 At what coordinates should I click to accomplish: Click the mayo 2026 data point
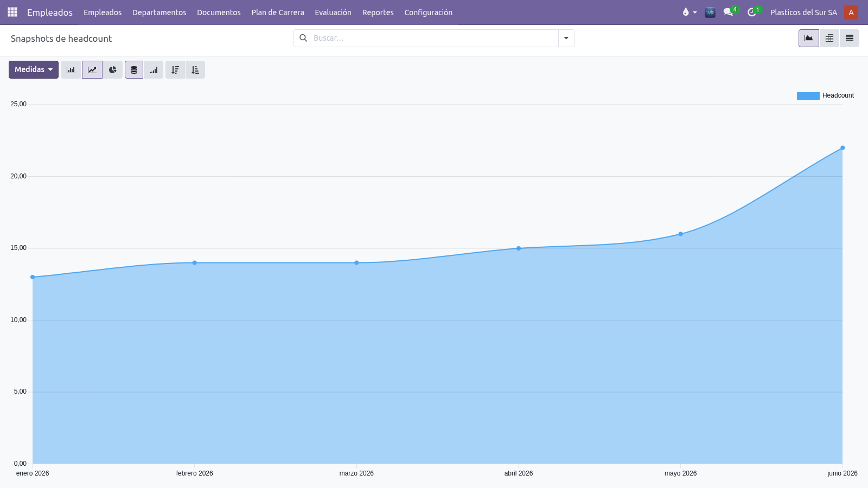(681, 234)
